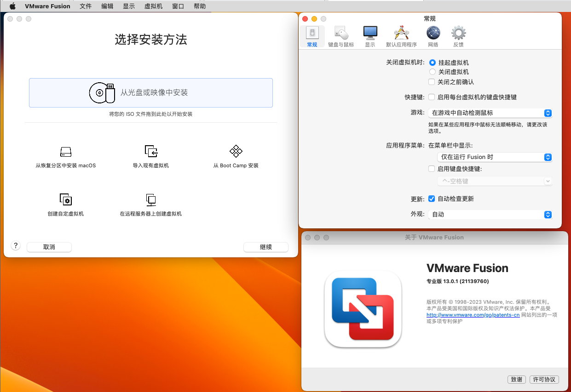
Task: Open the Help (帮助) menu
Action: point(200,6)
